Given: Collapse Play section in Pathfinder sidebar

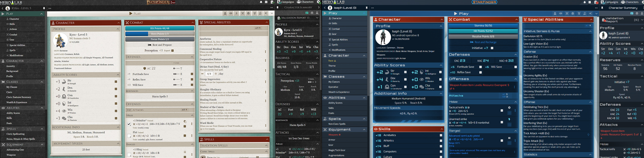Looking at the screenshot, I should [42, 14].
